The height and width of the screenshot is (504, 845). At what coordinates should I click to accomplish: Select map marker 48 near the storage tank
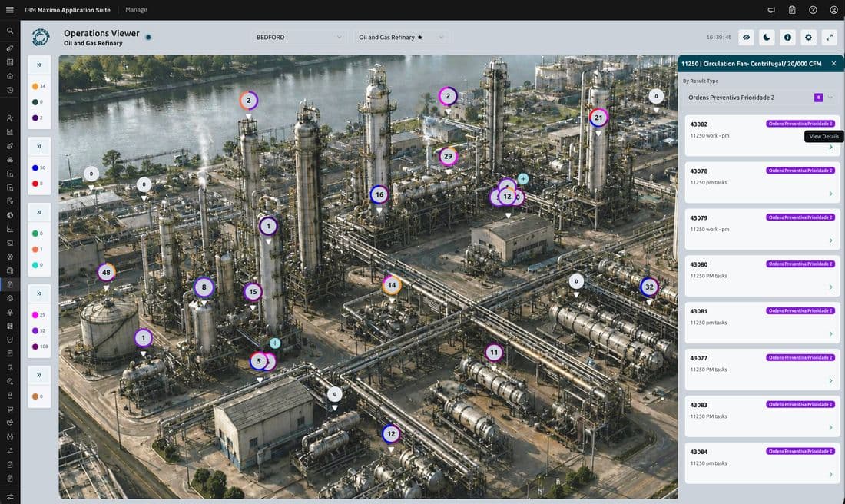coord(106,272)
